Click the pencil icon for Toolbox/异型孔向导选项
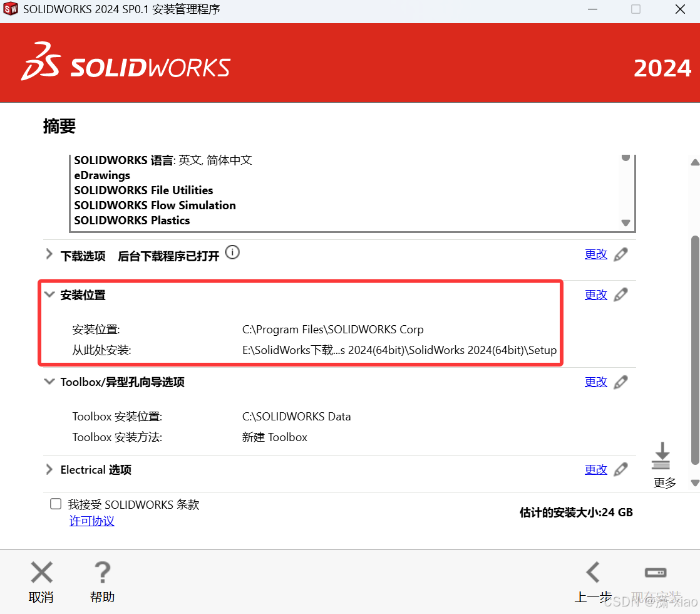 click(620, 382)
